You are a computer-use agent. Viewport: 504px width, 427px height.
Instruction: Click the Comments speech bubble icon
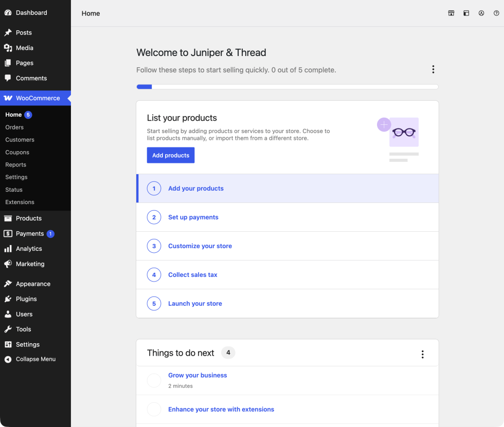point(8,78)
